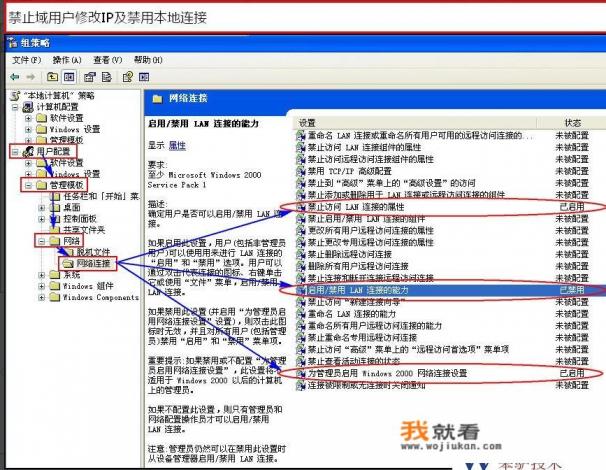Select 禁止更改专用远程访问连接的属性 row
Viewport: 606px width, 470px height.
(443, 242)
